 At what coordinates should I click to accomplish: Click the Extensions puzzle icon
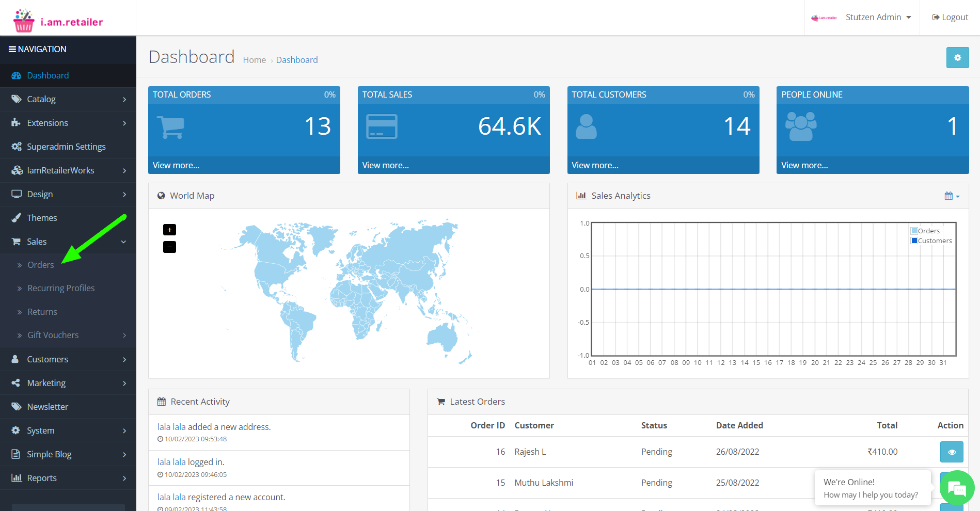[16, 123]
